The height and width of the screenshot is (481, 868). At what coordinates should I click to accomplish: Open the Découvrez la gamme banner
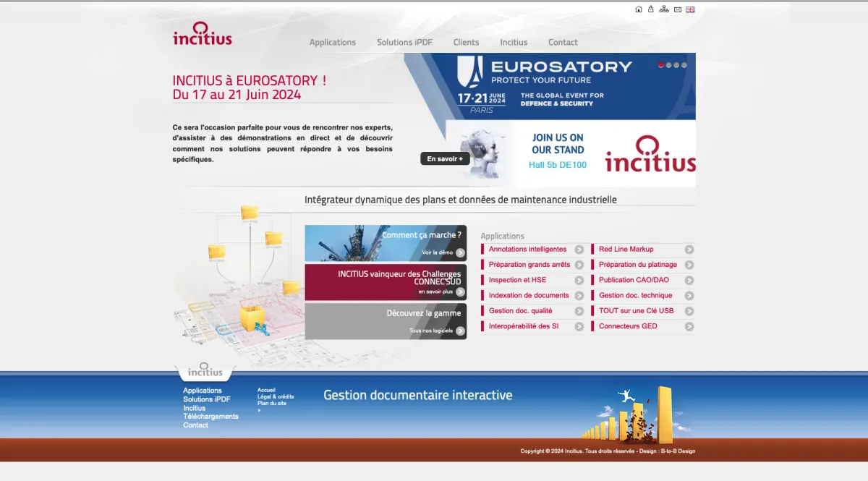coord(386,321)
